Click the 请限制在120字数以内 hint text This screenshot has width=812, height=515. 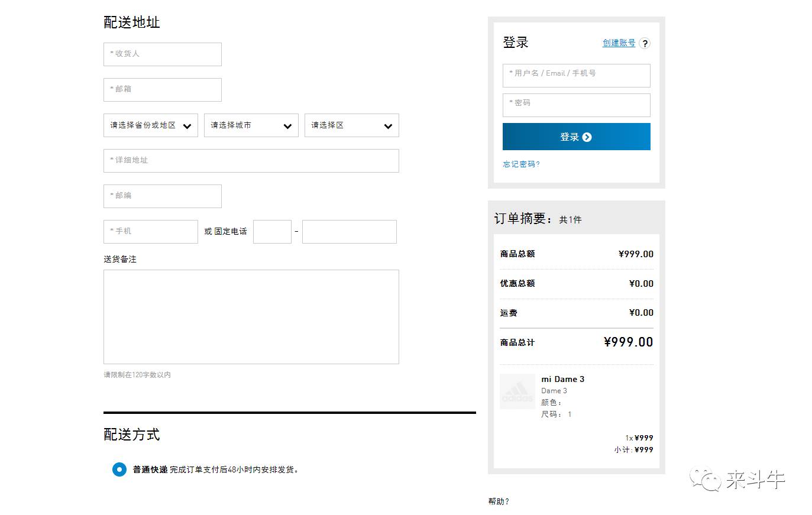point(137,375)
